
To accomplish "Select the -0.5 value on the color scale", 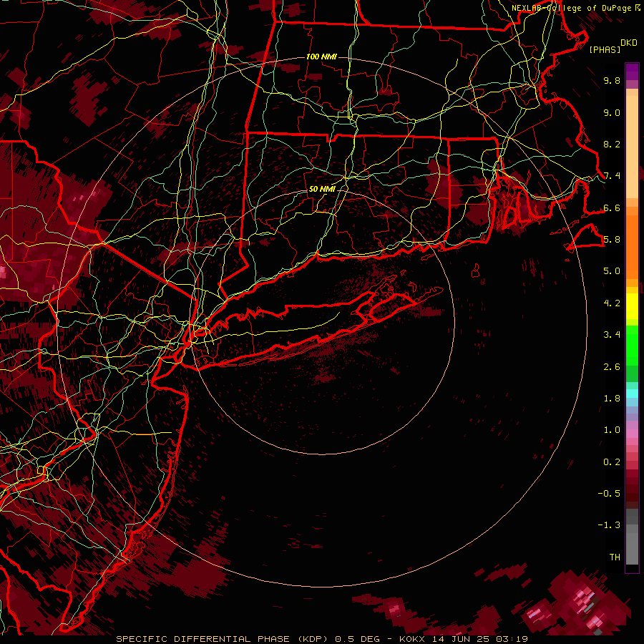I will click(609, 494).
